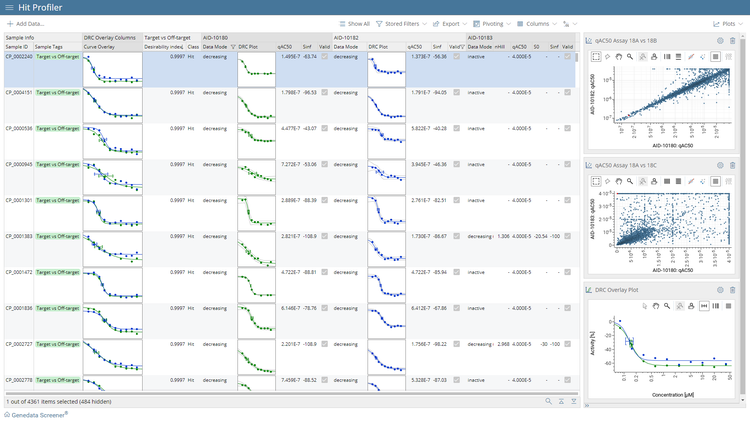Click Show All in the toolbar

[353, 23]
